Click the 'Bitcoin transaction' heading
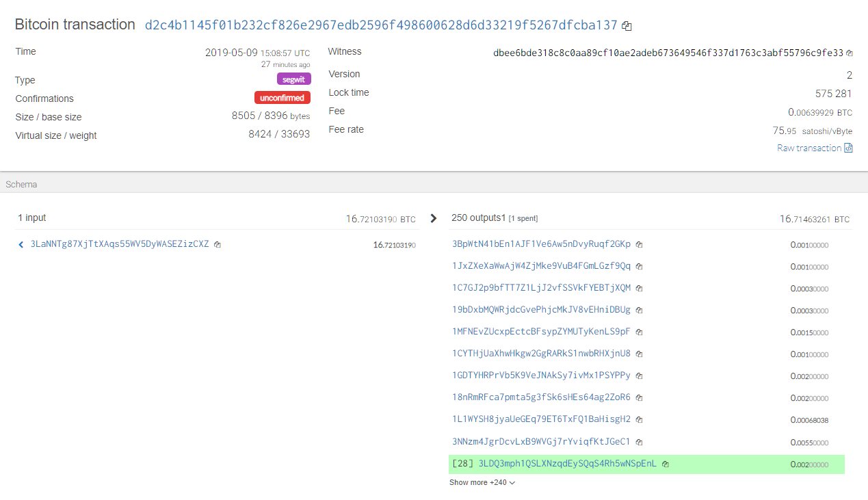868x500 pixels. click(75, 25)
